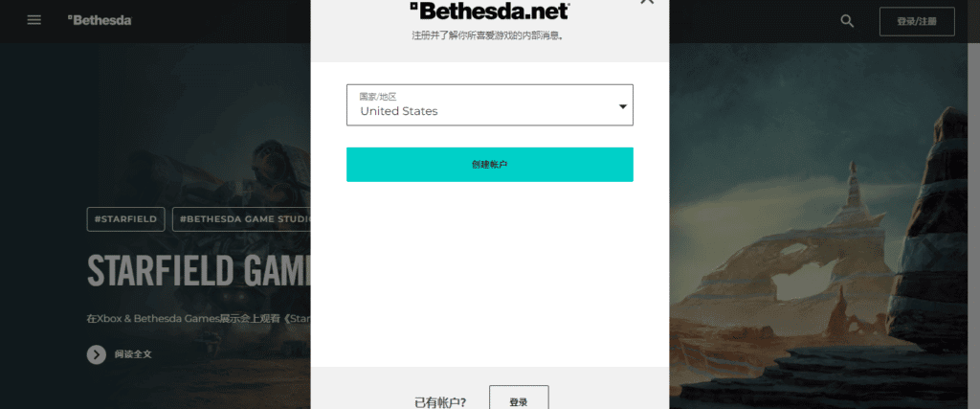Image resolution: width=980 pixels, height=409 pixels.
Task: Open the hamburger navigation menu
Action: click(34, 20)
